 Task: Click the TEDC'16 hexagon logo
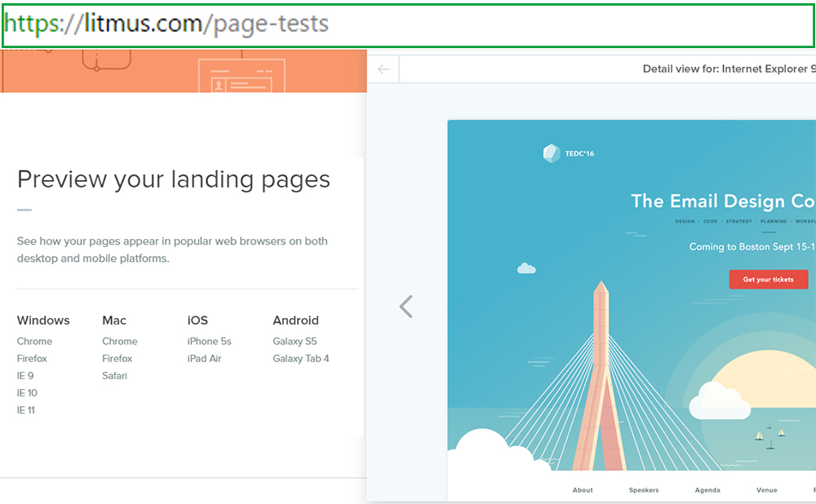tap(552, 153)
